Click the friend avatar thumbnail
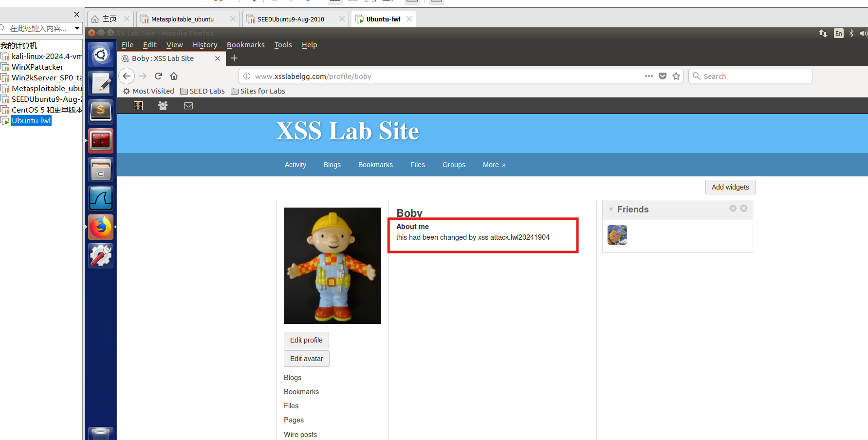 tap(617, 235)
